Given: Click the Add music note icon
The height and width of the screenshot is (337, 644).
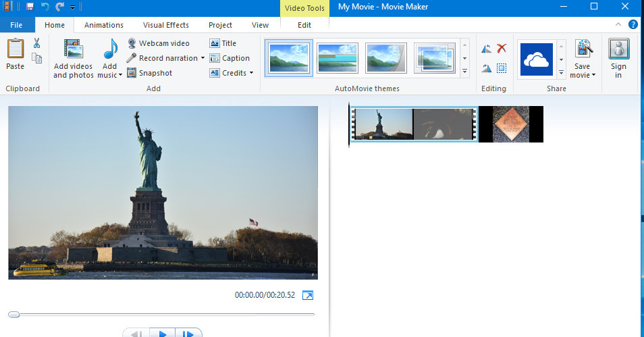Looking at the screenshot, I should pyautogui.click(x=109, y=49).
